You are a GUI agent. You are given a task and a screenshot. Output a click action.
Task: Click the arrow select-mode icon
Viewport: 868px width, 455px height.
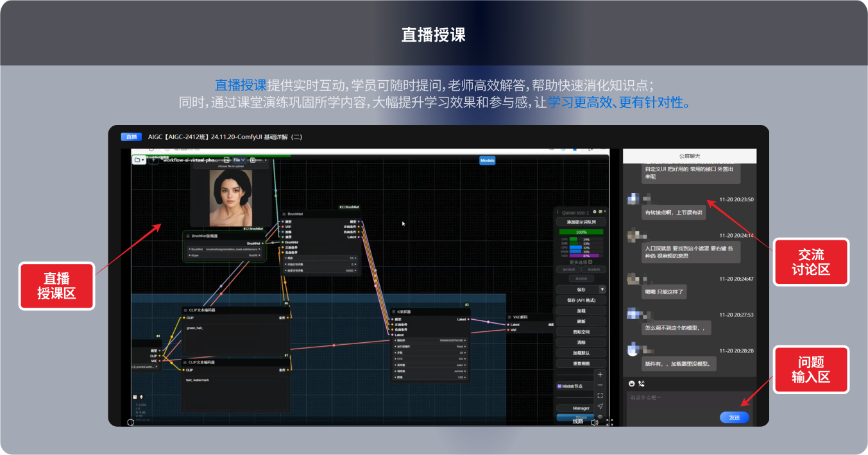pos(600,406)
